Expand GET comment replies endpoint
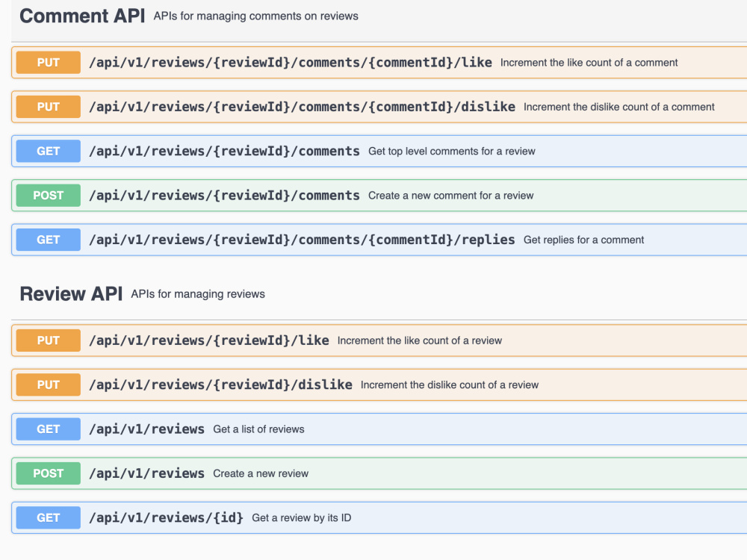747x560 pixels. pos(379,240)
